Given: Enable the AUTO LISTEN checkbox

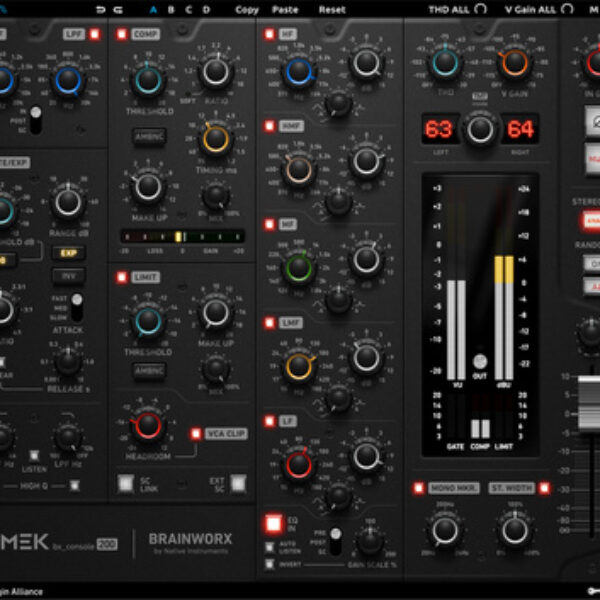Looking at the screenshot, I should [270, 547].
